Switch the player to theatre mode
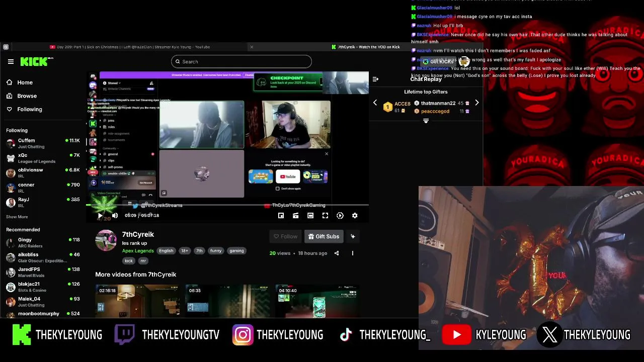Viewport: 644px width, 362px height. pyautogui.click(x=310, y=216)
